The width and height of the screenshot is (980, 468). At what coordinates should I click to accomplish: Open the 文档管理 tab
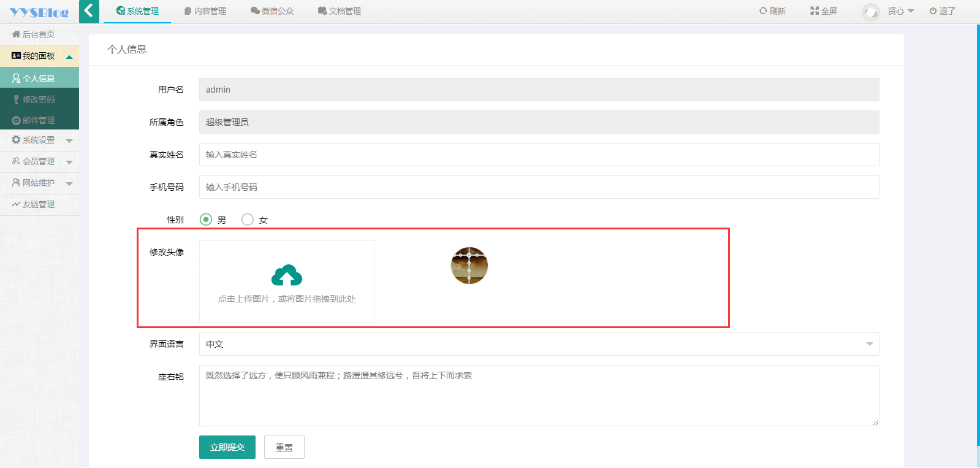(x=340, y=11)
